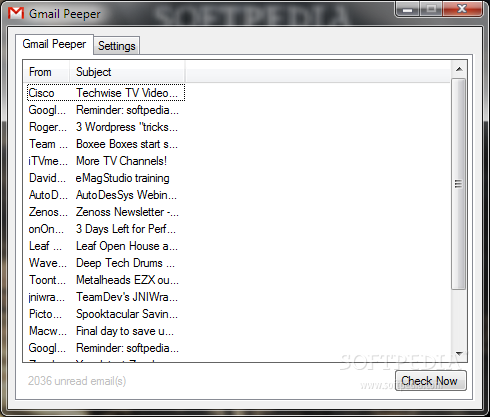The height and width of the screenshot is (417, 490).
Task: Select the eMagStudio training email
Action: [106, 178]
